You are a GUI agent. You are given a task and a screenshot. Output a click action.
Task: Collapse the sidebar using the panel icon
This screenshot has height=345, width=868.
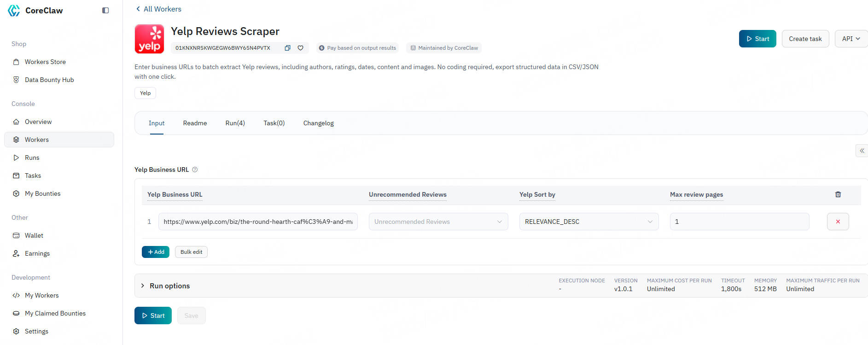click(x=105, y=11)
